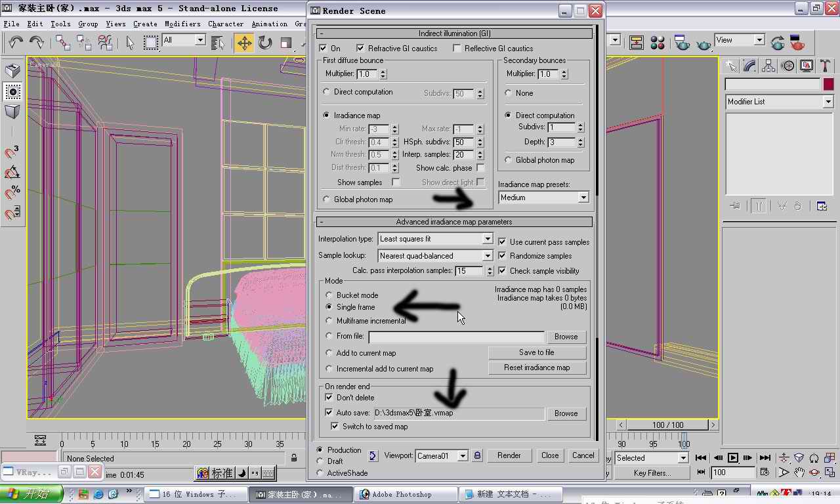Open the Tools menu

tap(60, 24)
